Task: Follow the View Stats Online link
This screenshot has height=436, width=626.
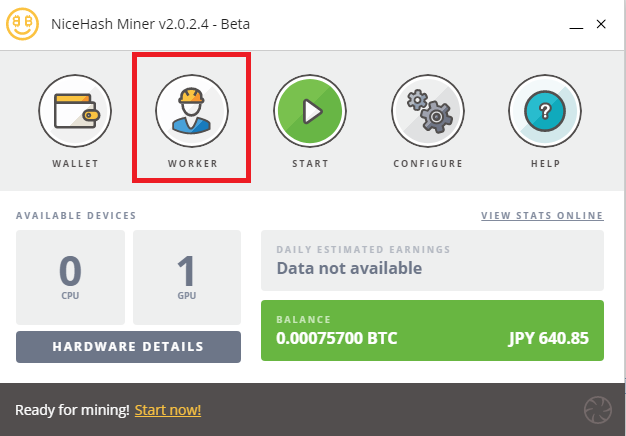Action: coord(542,216)
